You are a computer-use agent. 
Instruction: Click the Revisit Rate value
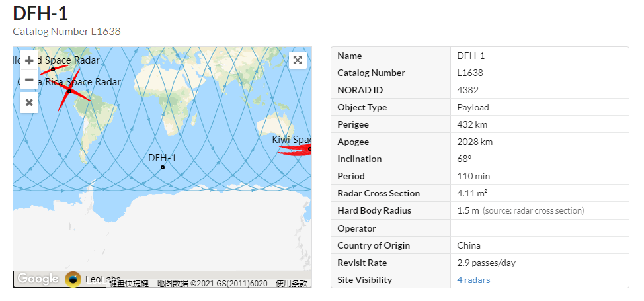(486, 263)
